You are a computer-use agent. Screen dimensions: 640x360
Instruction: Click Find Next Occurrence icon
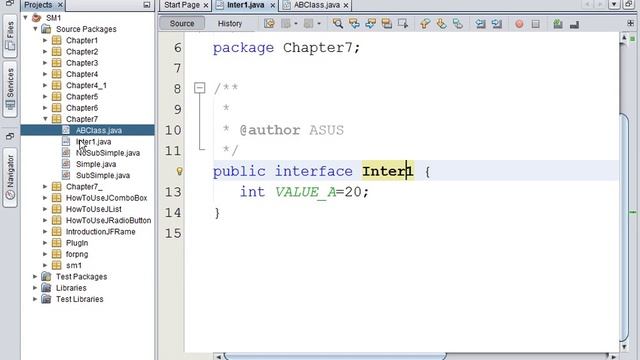coord(370,24)
